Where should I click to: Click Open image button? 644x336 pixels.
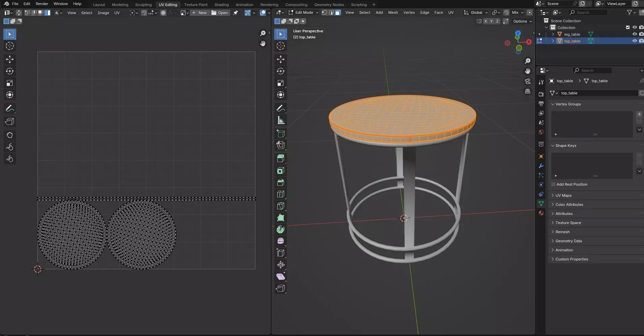[220, 13]
